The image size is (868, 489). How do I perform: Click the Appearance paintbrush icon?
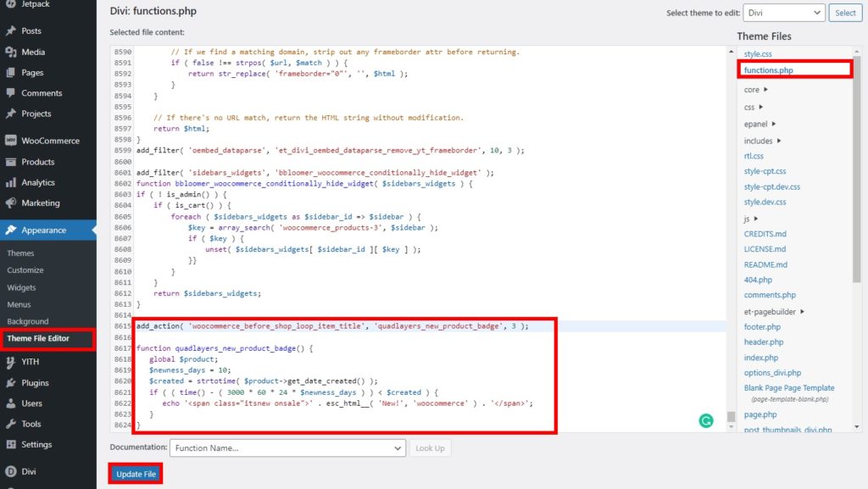click(x=10, y=231)
